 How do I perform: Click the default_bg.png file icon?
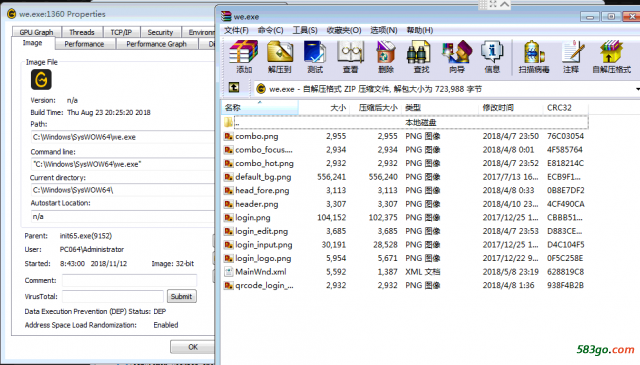coord(229,177)
